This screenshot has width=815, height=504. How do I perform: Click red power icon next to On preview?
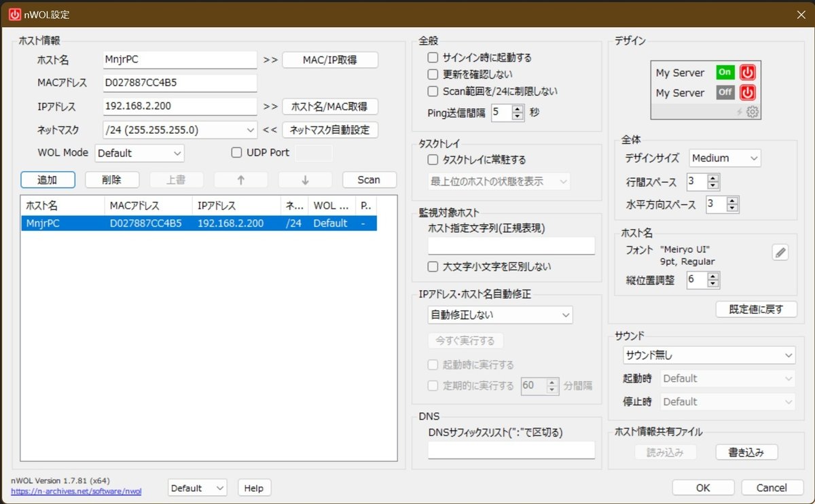point(747,72)
